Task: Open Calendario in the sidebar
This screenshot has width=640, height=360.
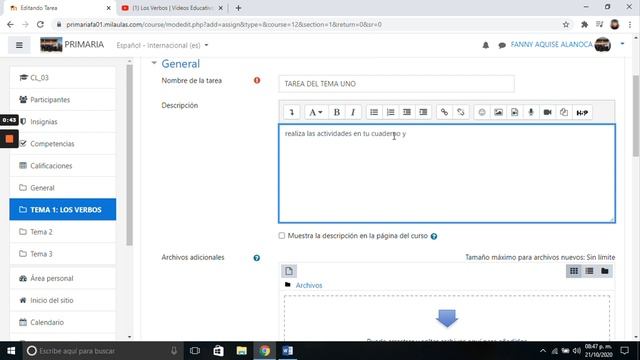Action: click(63, 322)
